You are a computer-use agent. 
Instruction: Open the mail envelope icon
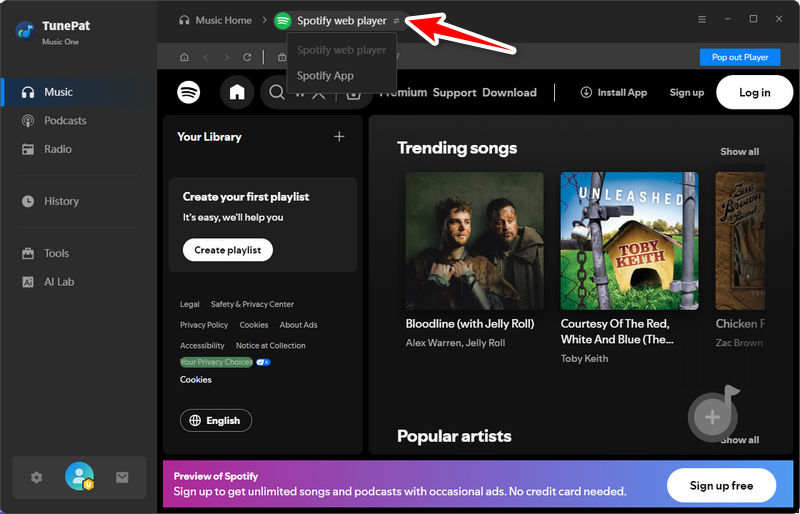coord(122,478)
